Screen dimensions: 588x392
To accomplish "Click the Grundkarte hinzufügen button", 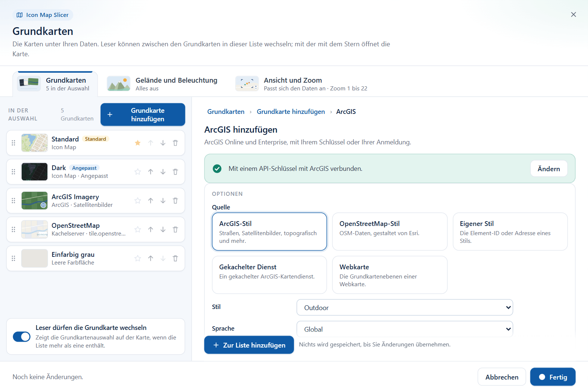I will 143,115.
